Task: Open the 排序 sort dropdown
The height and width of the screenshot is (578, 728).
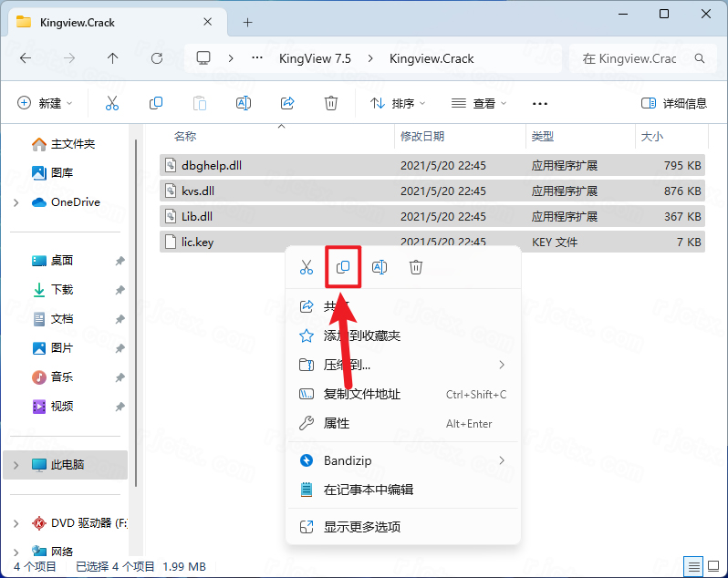Action: pyautogui.click(x=398, y=103)
